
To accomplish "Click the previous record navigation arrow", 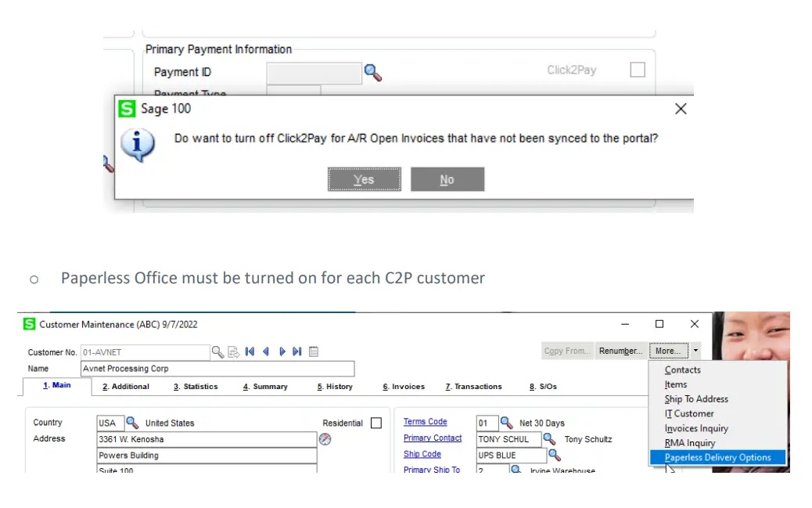I will tap(266, 351).
